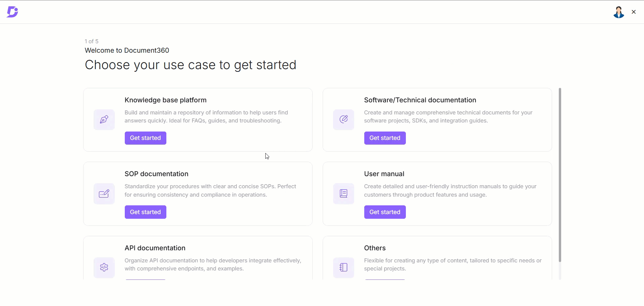Get started with Software/Technical documentation
The width and height of the screenshot is (644, 306).
pos(385,138)
